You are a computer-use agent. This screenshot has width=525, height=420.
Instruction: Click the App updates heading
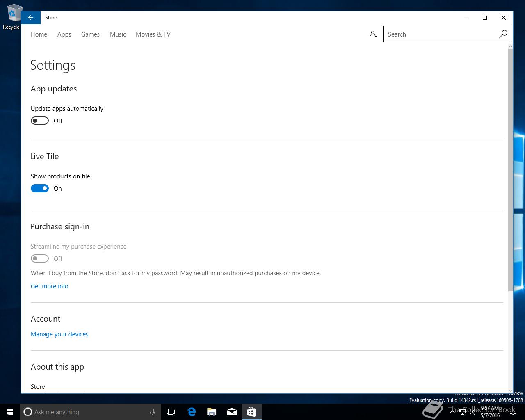[54, 89]
